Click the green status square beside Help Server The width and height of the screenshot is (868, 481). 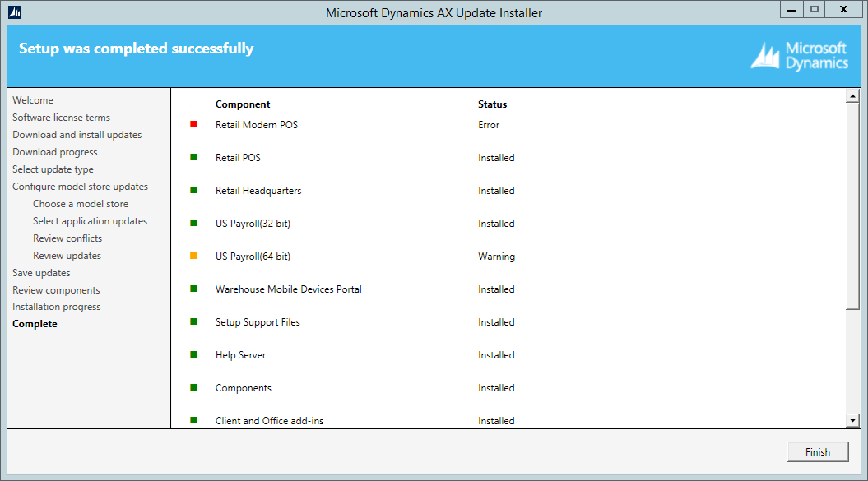193,354
